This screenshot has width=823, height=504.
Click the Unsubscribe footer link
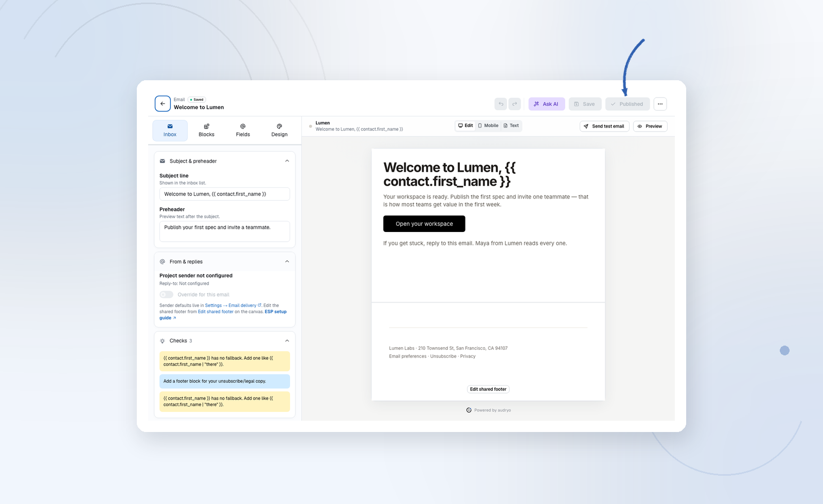[443, 356]
